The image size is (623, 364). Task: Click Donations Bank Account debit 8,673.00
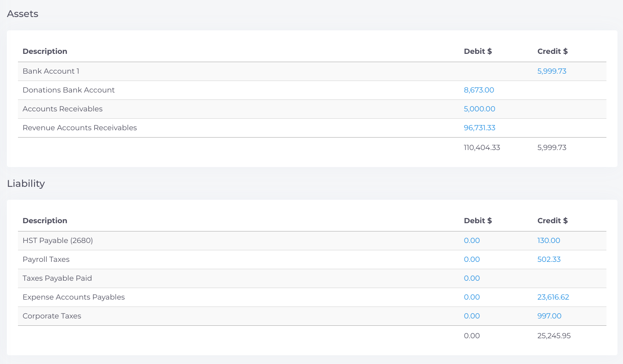479,90
